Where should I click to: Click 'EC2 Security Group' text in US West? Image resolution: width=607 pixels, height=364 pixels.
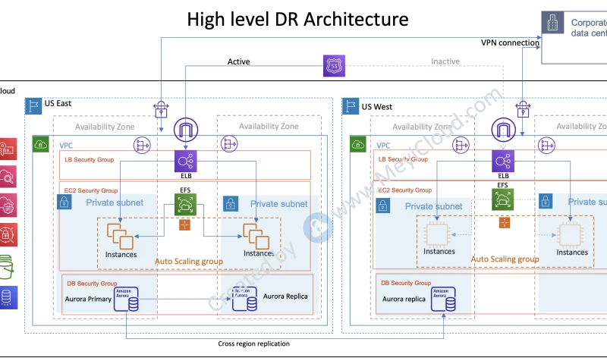405,190
